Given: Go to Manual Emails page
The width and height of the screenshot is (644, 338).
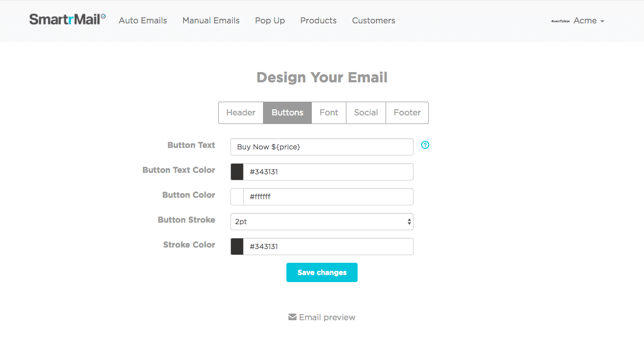Looking at the screenshot, I should (x=211, y=21).
